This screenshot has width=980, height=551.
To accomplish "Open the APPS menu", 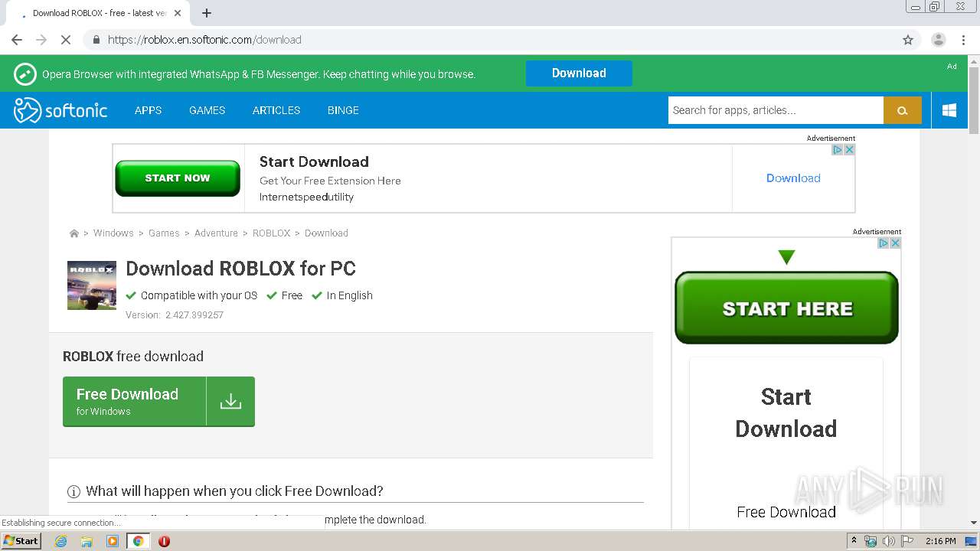I will tap(148, 110).
